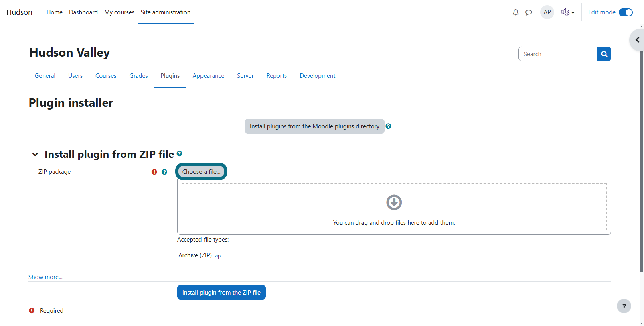The height and width of the screenshot is (326, 644).
Task: Open the block drawer chevron
Action: [x=637, y=40]
